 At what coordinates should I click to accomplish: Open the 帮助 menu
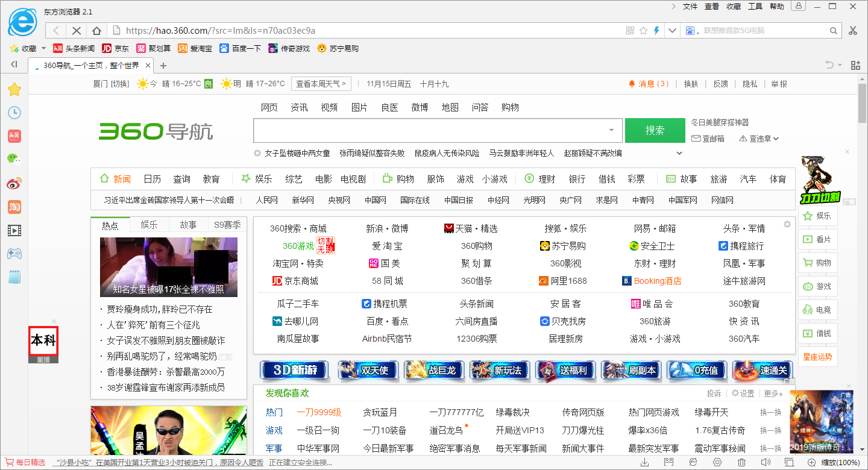coord(777,6)
